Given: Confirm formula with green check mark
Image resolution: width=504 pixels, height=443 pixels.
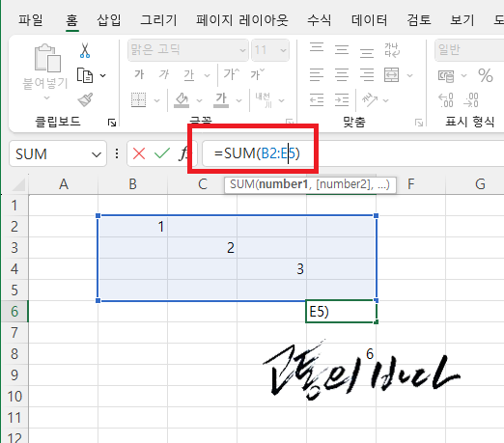Looking at the screenshot, I should point(162,153).
